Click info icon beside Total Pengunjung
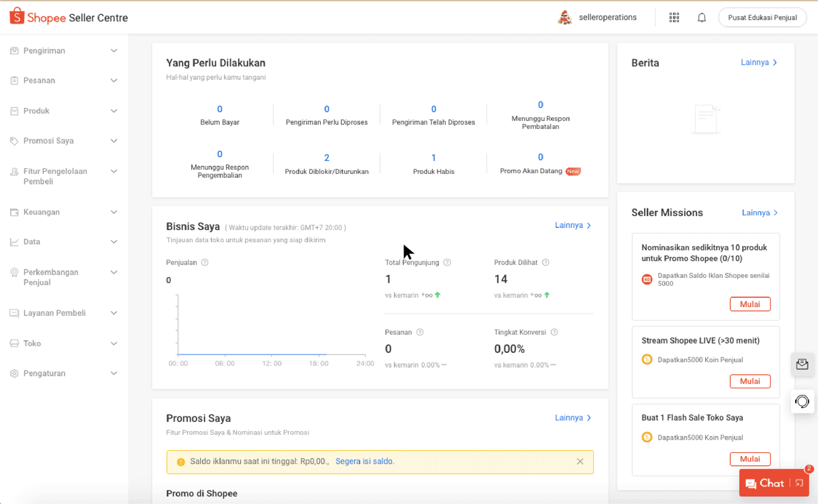Screen dimensions: 818x504 (x=447, y=262)
